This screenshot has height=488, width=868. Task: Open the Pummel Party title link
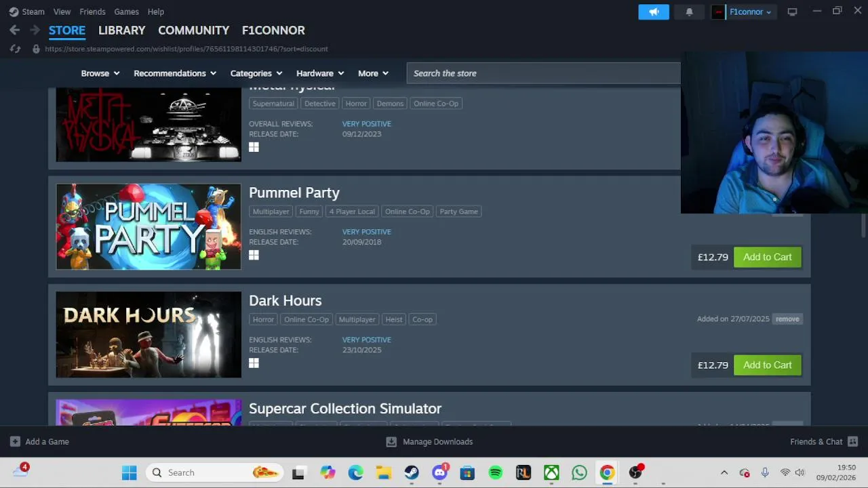[294, 192]
